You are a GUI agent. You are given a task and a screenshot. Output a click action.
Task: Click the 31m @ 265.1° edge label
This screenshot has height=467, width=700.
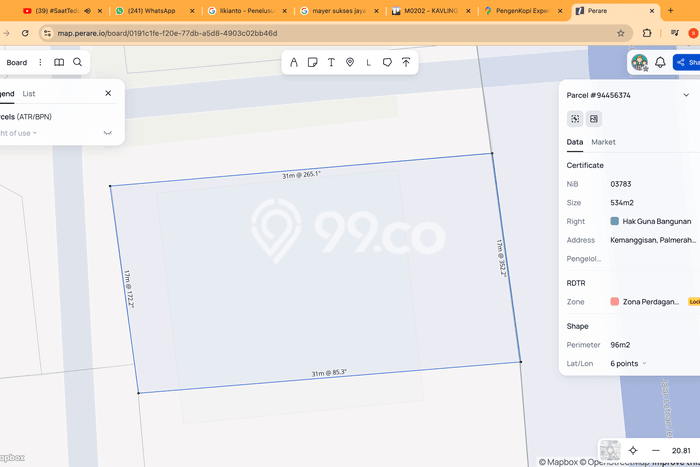tap(301, 175)
